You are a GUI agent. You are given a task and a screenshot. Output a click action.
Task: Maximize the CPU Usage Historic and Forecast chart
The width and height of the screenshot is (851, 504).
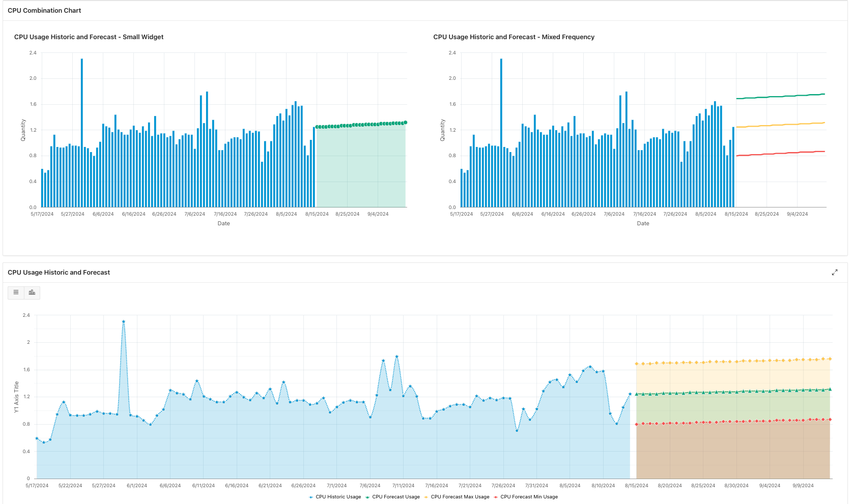(x=835, y=273)
